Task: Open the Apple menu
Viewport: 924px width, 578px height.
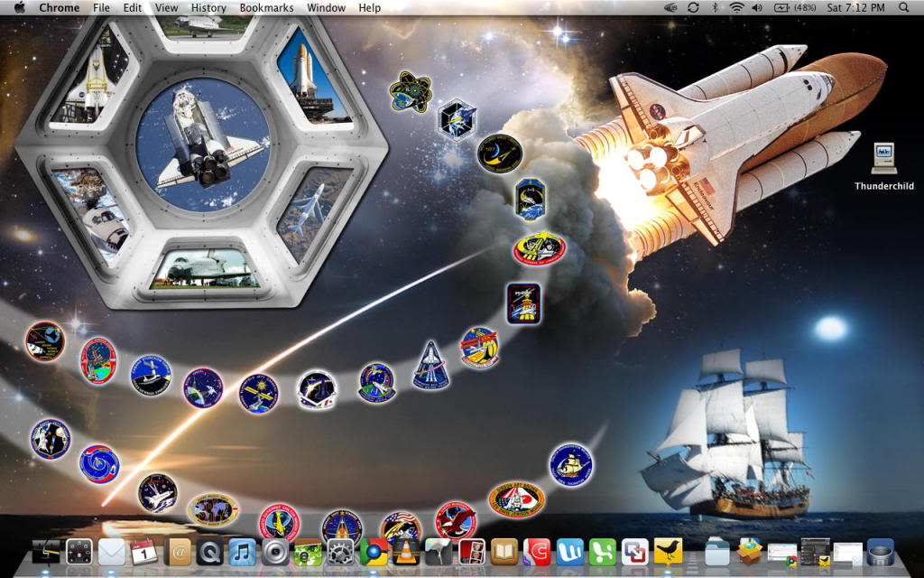Action: coord(20,7)
